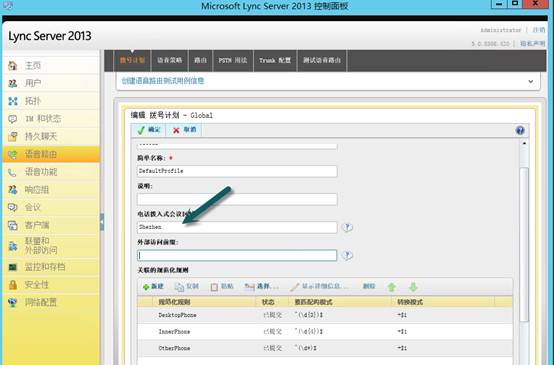The height and width of the screenshot is (365, 554).
Task: Click 选择 select rule toolbar item
Action: (x=261, y=287)
